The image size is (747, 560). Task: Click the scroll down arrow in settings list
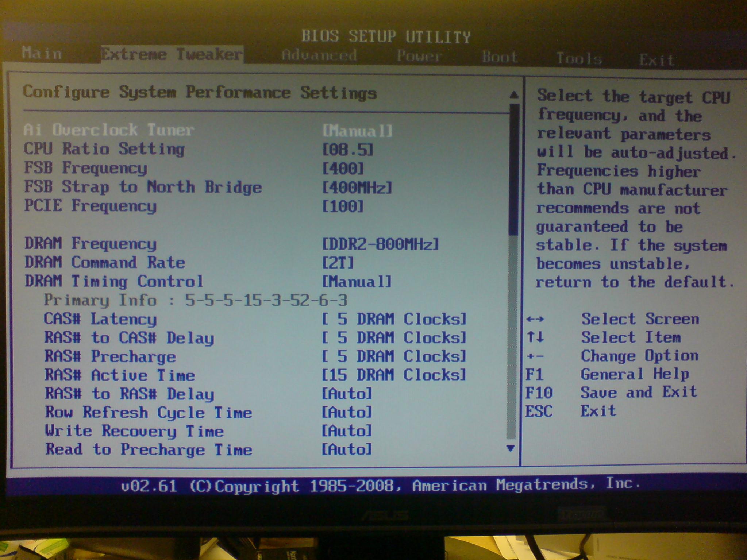click(511, 448)
